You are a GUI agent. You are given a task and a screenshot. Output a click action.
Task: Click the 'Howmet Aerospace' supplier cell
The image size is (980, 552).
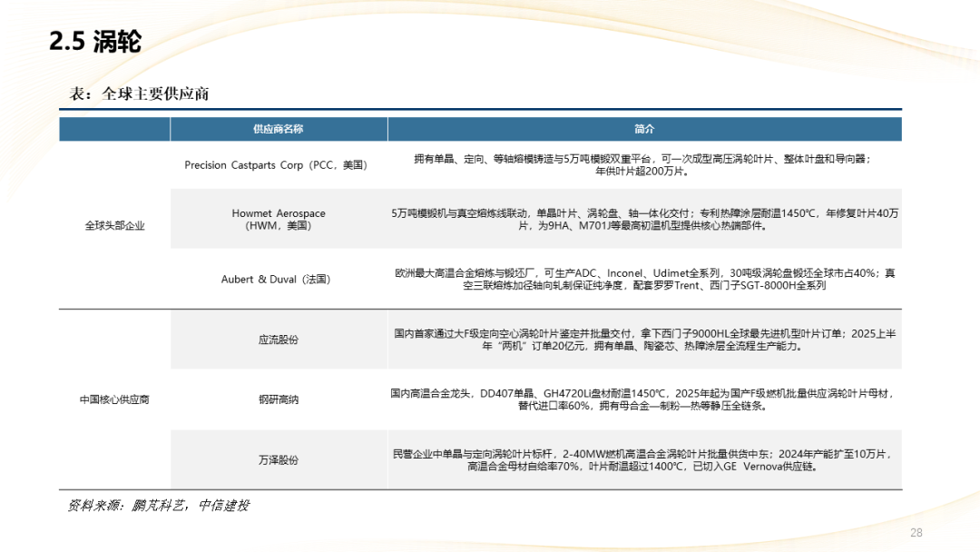[279, 220]
